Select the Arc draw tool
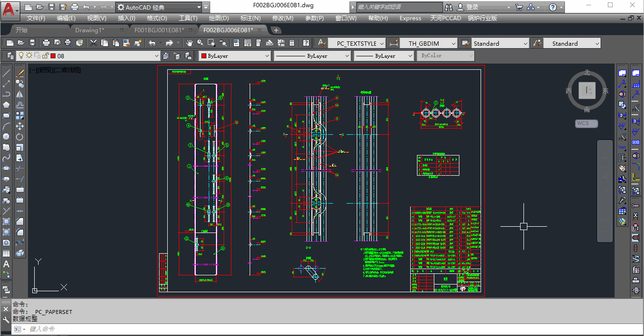This screenshot has width=644, height=336. click(6, 126)
